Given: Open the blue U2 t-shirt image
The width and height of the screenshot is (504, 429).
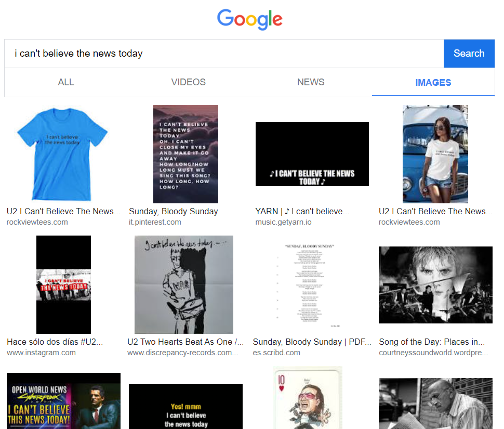Looking at the screenshot, I should point(62,154).
